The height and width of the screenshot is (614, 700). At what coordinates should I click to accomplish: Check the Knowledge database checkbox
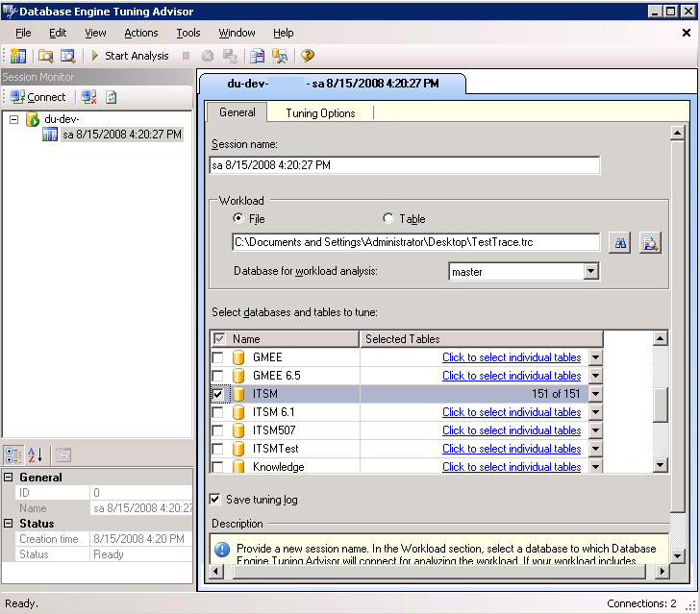point(218,467)
